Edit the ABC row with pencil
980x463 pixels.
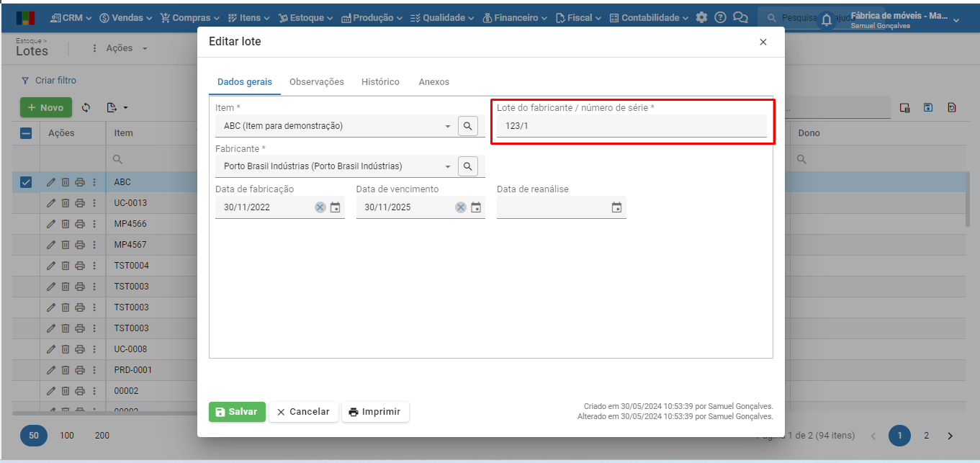[51, 182]
